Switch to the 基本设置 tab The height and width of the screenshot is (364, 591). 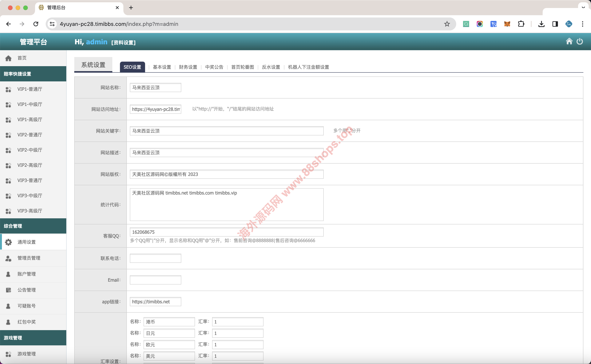pos(162,67)
